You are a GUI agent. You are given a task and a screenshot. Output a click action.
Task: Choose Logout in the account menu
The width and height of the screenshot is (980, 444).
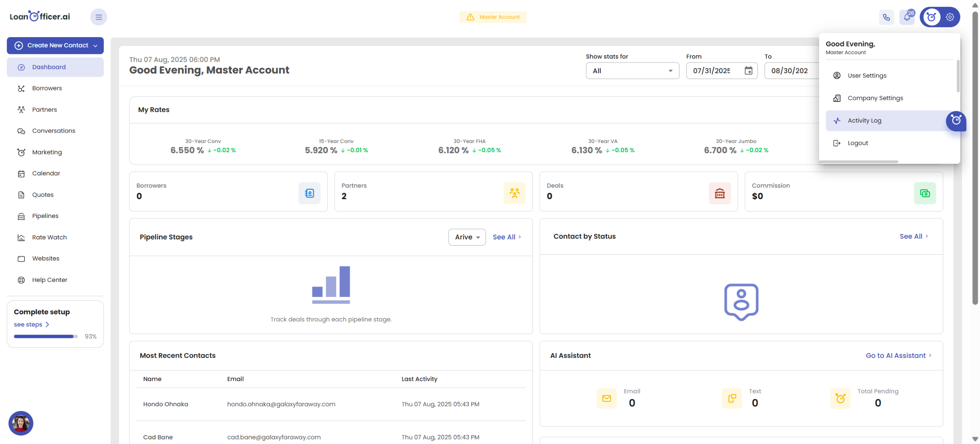coord(857,143)
